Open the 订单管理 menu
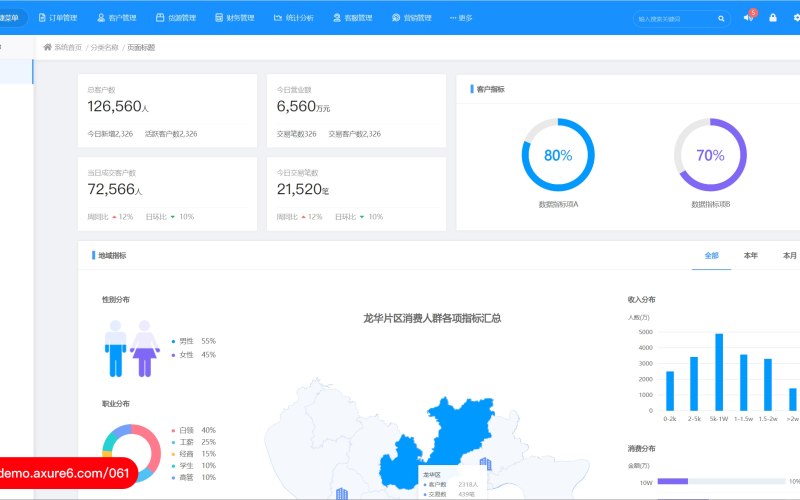The image size is (800, 500). (x=58, y=18)
